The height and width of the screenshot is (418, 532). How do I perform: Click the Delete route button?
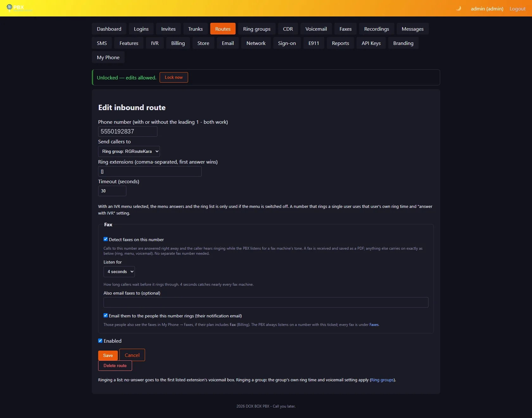point(115,365)
